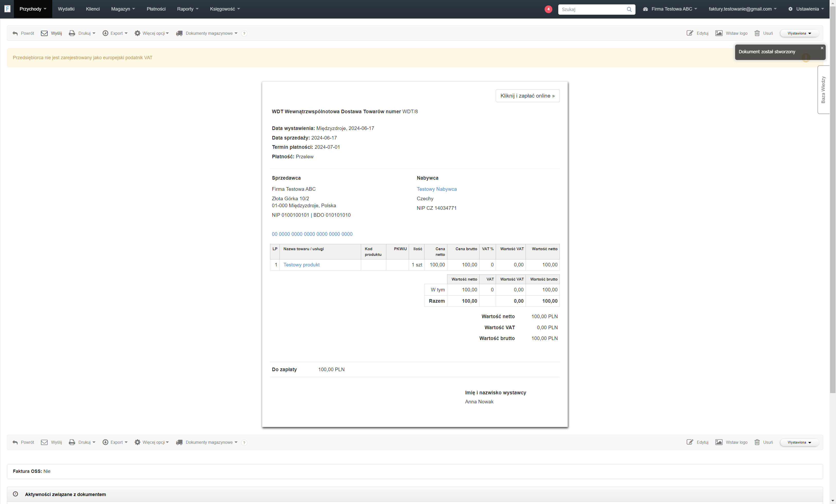Click the Edytuj button in the bottom toolbar
The width and height of the screenshot is (836, 504).
(x=698, y=442)
